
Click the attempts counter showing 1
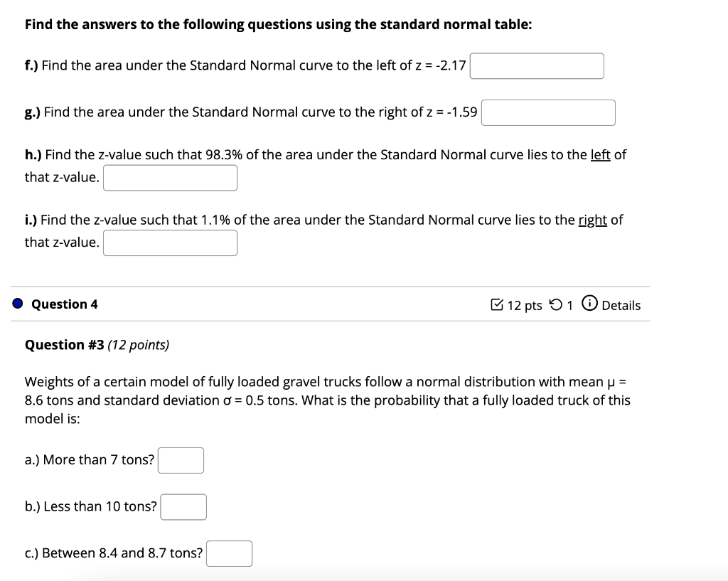point(569,304)
